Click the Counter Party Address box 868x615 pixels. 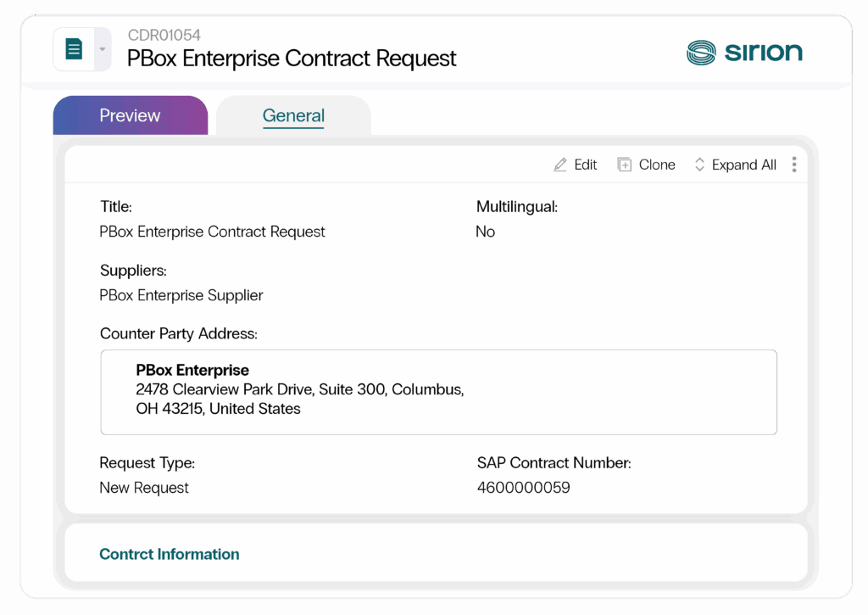[x=438, y=392]
